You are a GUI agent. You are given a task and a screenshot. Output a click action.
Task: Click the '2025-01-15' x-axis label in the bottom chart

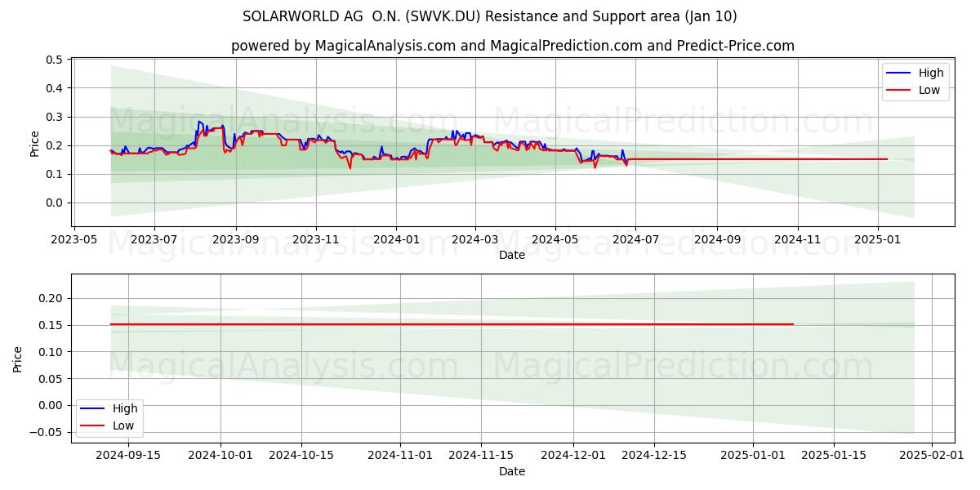coord(833,457)
